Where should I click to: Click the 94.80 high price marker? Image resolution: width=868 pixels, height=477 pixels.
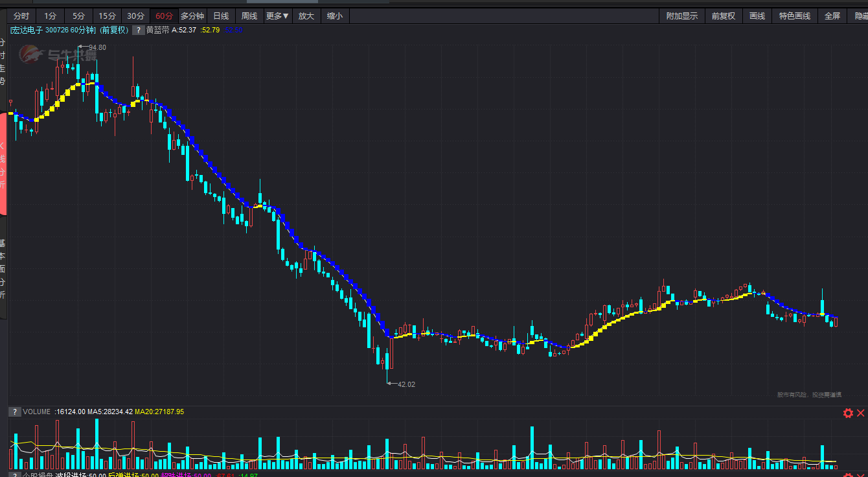pyautogui.click(x=97, y=47)
